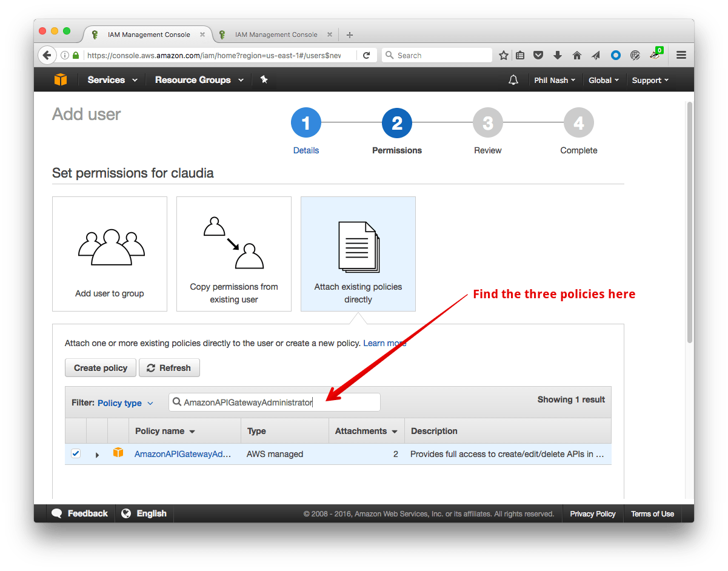This screenshot has height=571, width=728.
Task: Open the Resource Groups dropdown
Action: point(199,80)
